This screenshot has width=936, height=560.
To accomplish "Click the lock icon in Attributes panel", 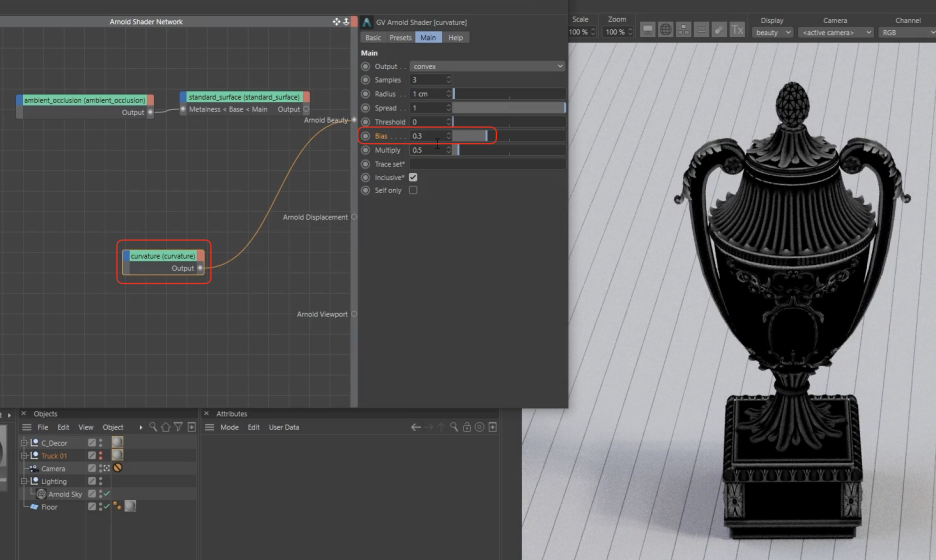I will (467, 427).
